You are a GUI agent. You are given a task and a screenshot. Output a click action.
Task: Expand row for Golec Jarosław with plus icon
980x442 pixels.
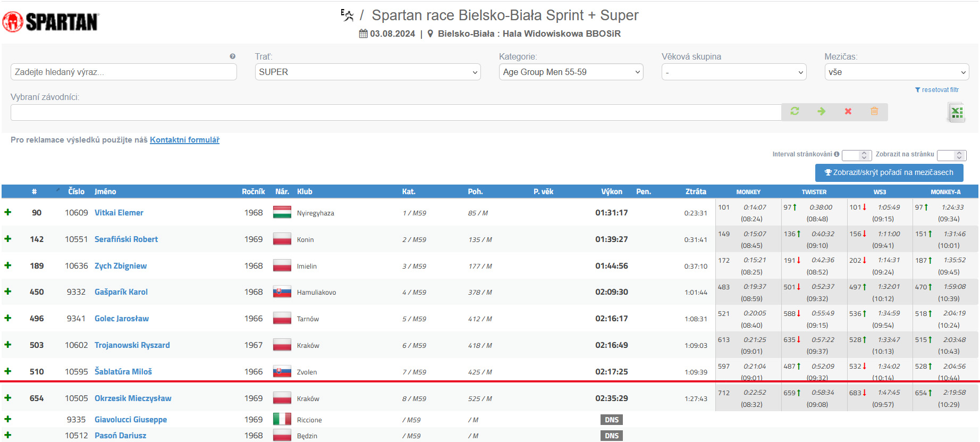point(8,318)
